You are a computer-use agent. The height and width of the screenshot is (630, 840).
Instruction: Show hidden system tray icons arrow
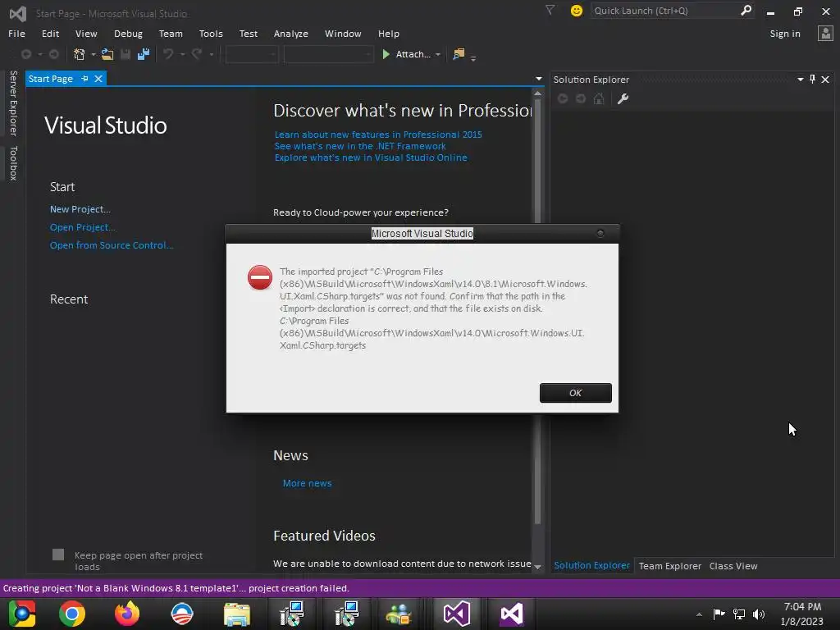pyautogui.click(x=699, y=614)
